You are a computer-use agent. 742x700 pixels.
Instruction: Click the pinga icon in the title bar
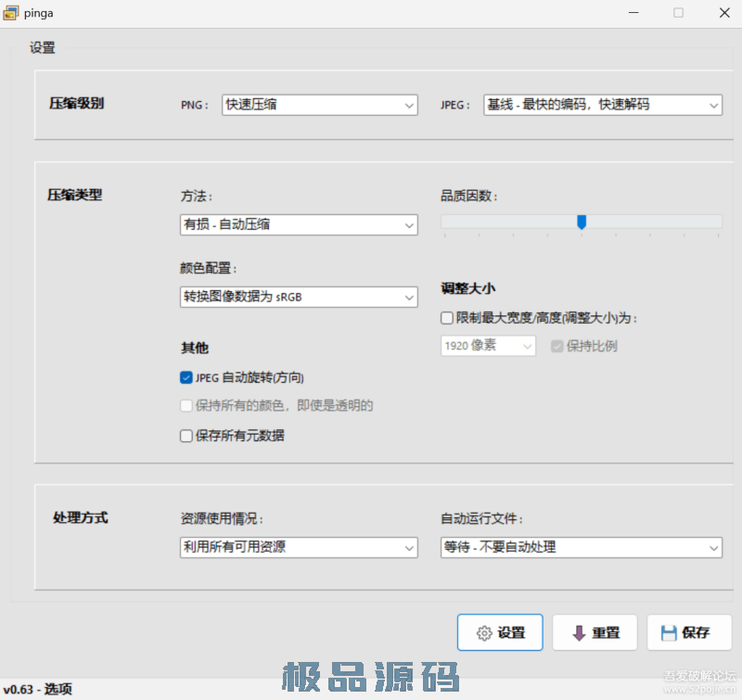13,12
